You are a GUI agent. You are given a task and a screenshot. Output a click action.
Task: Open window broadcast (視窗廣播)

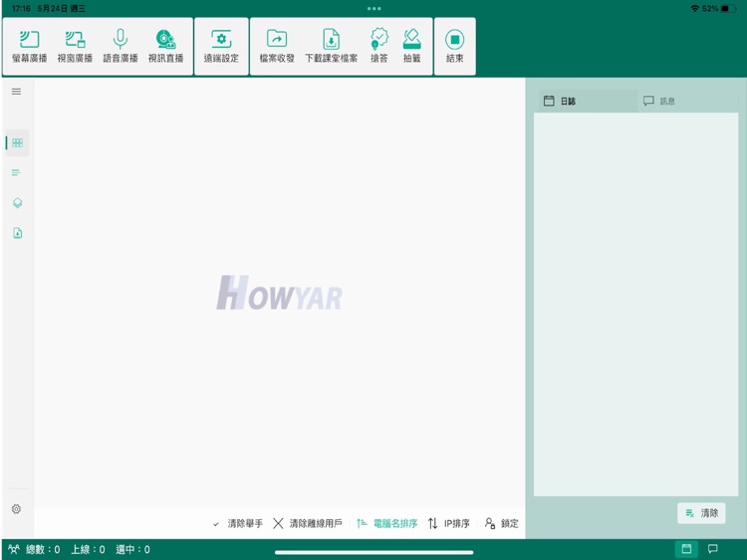75,46
